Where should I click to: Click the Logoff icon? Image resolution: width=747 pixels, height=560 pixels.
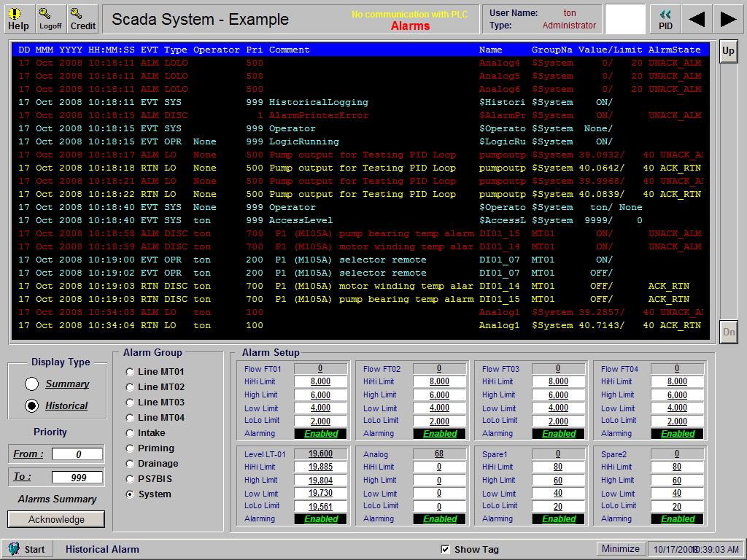[x=50, y=17]
